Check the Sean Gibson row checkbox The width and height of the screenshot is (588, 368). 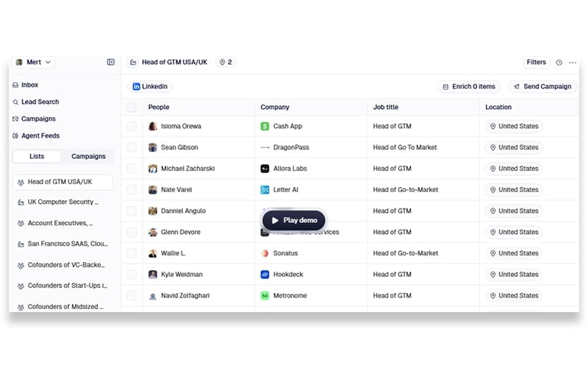pyautogui.click(x=132, y=148)
